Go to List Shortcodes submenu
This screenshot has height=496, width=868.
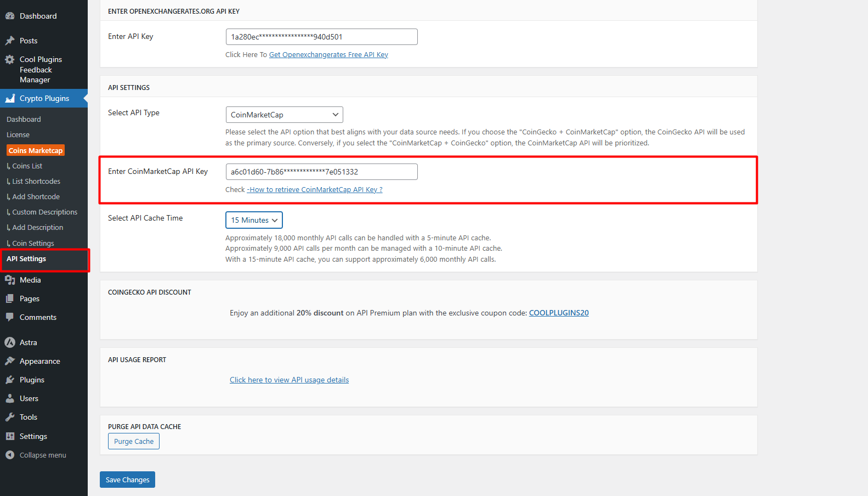[x=36, y=181]
